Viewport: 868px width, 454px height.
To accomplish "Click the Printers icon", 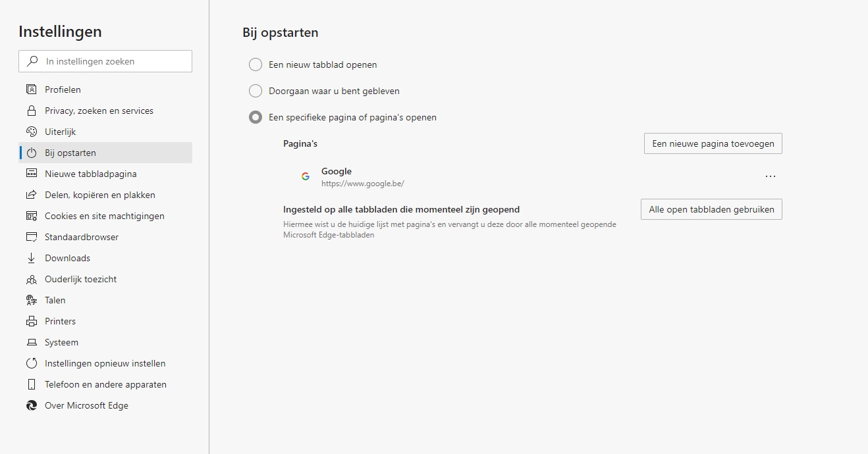I will [x=32, y=320].
